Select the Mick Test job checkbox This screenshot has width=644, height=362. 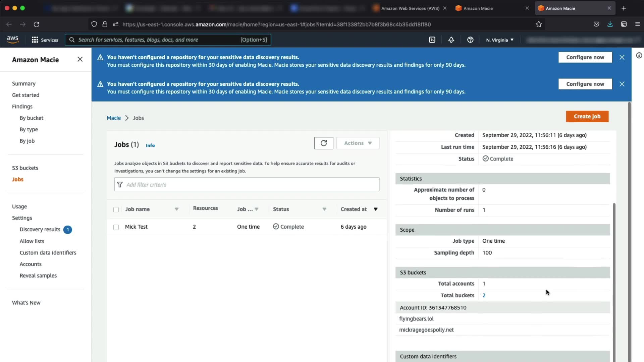click(116, 227)
